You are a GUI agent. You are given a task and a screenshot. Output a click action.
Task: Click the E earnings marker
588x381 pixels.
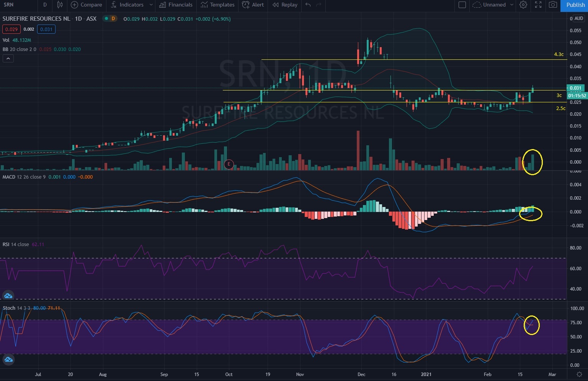click(229, 164)
